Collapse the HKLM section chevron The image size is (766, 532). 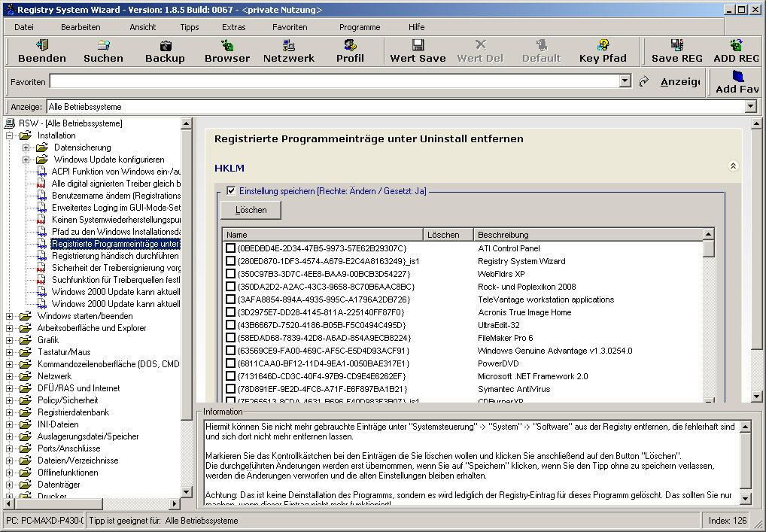[x=733, y=166]
